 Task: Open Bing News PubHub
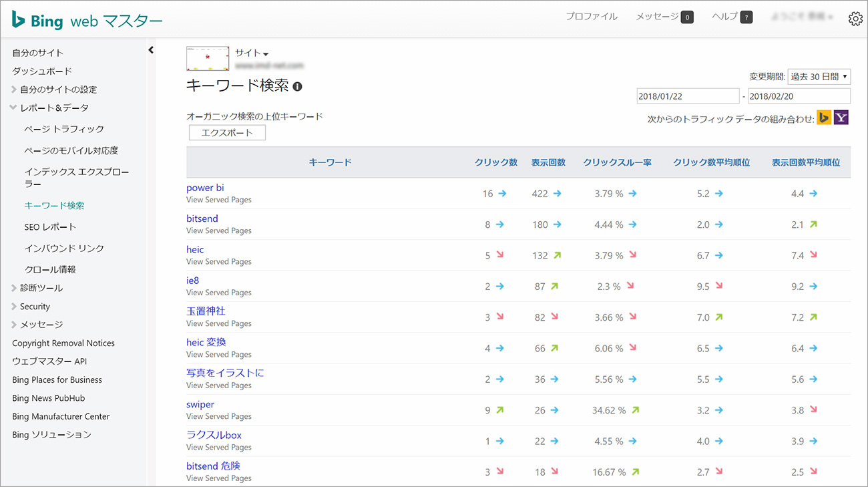49,398
